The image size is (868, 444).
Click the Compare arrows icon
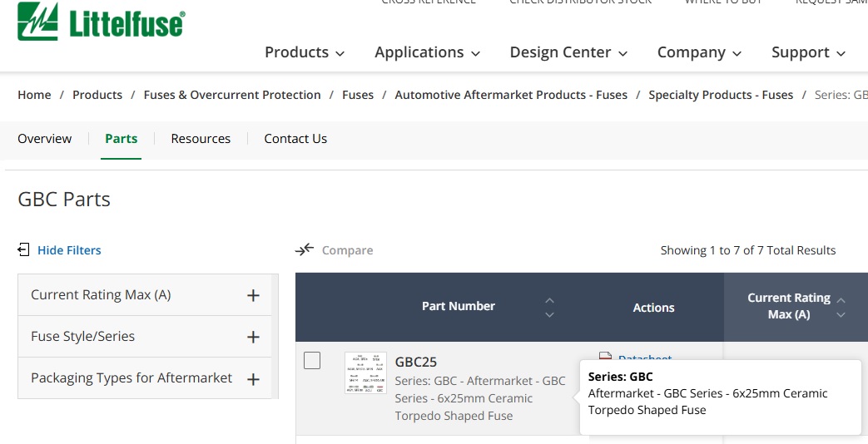(x=305, y=250)
